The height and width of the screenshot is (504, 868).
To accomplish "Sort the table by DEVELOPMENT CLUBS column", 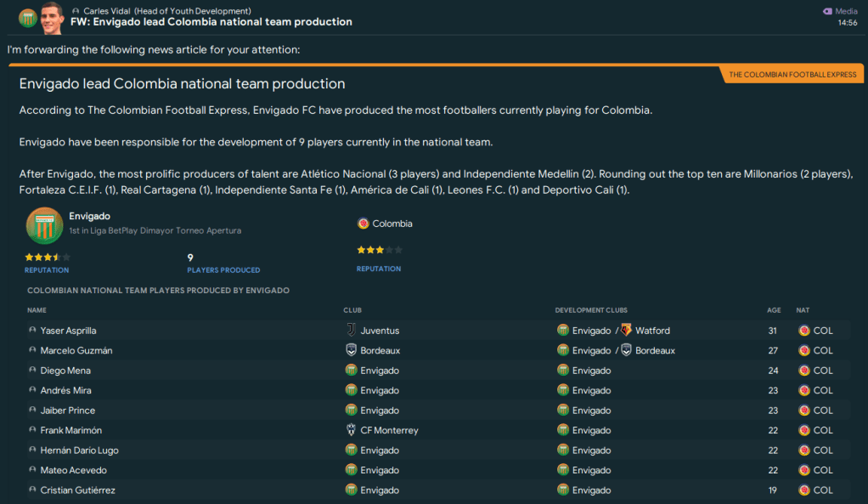I will pyautogui.click(x=591, y=310).
